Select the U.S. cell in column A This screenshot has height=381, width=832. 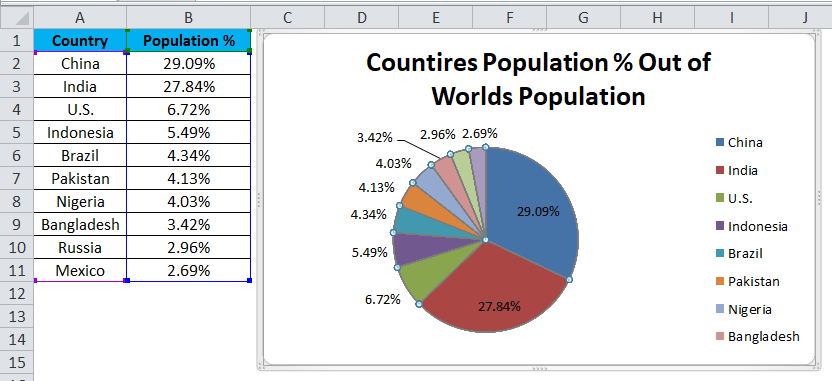coord(80,110)
